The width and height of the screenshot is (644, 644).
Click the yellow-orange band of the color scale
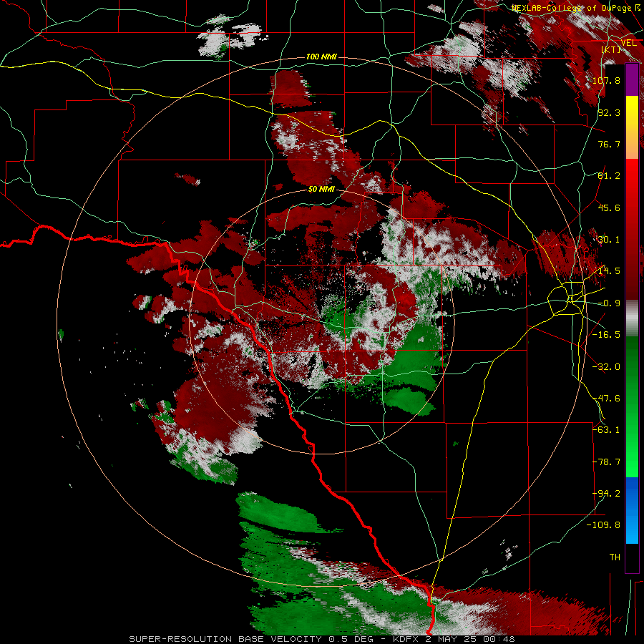point(632,127)
